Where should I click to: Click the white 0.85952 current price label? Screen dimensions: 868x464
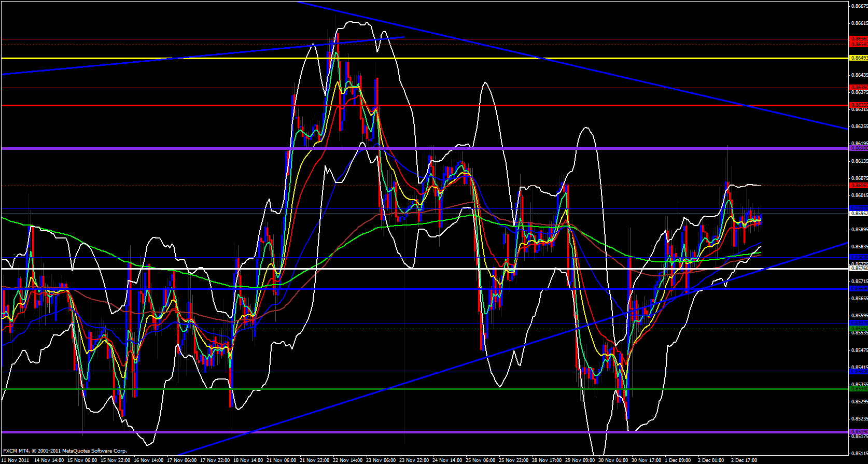click(858, 213)
